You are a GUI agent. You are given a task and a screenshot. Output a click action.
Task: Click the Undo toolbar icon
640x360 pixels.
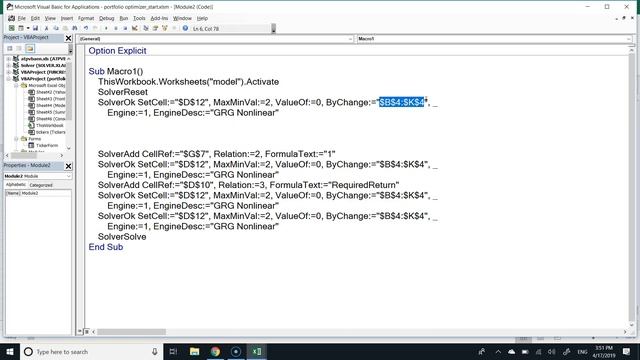point(86,28)
